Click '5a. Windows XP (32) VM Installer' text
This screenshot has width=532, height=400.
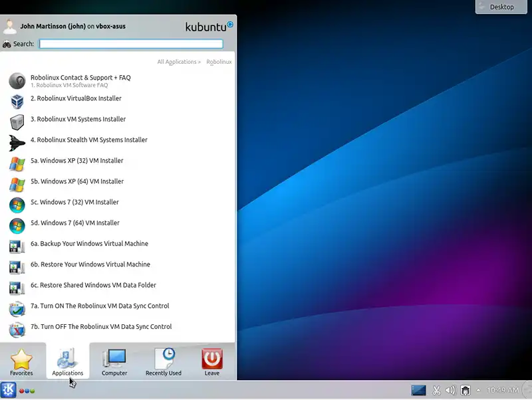77,161
